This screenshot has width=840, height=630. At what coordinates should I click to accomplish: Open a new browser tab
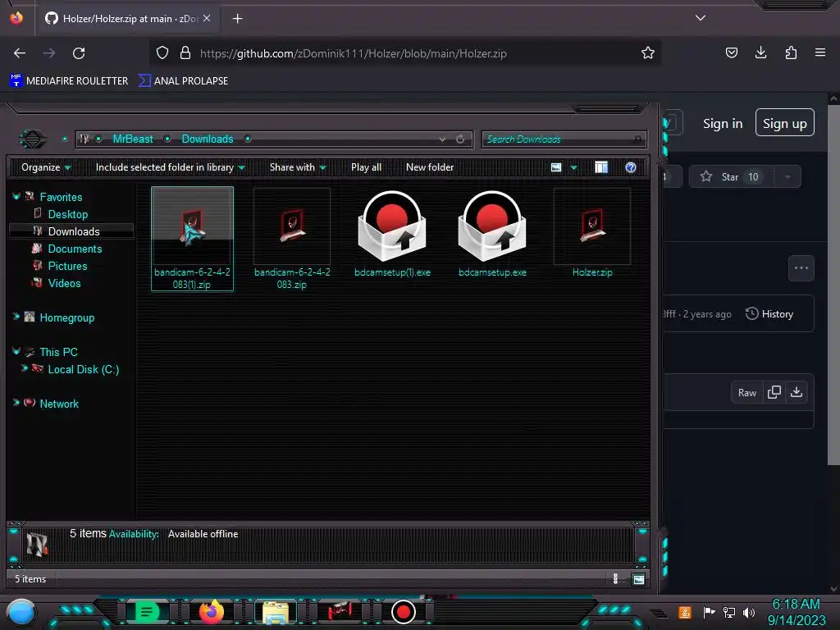pos(237,19)
